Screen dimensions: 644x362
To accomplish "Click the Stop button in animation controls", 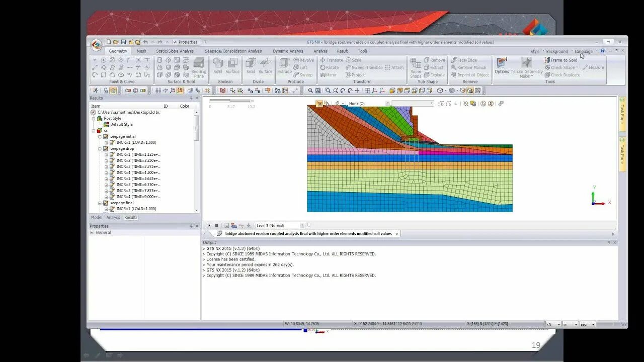I will point(216,225).
